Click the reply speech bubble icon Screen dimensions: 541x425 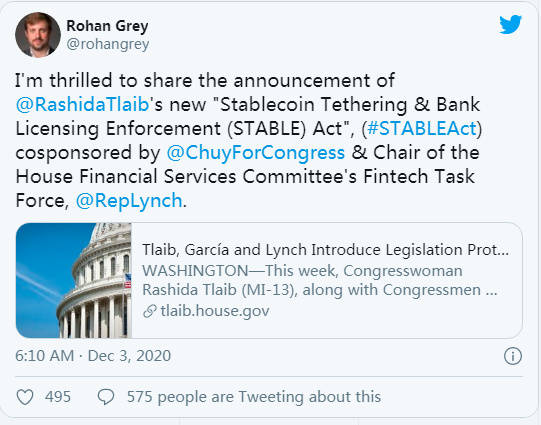tap(106, 397)
